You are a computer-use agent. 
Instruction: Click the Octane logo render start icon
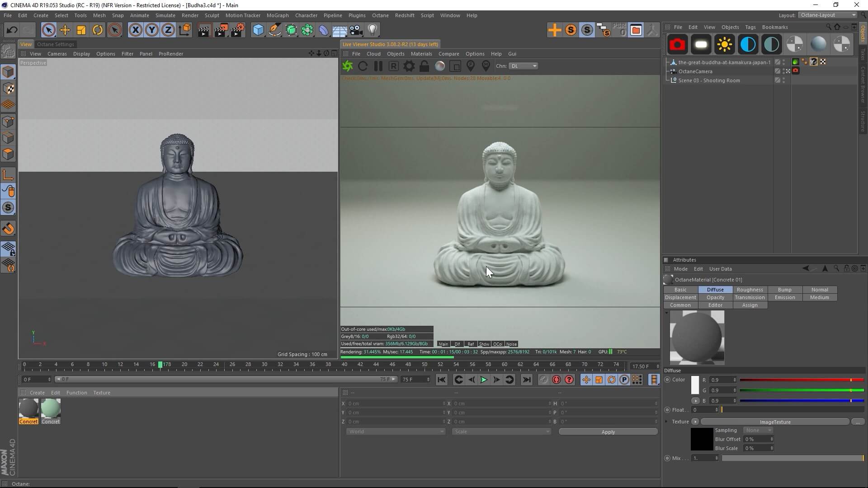pyautogui.click(x=347, y=66)
